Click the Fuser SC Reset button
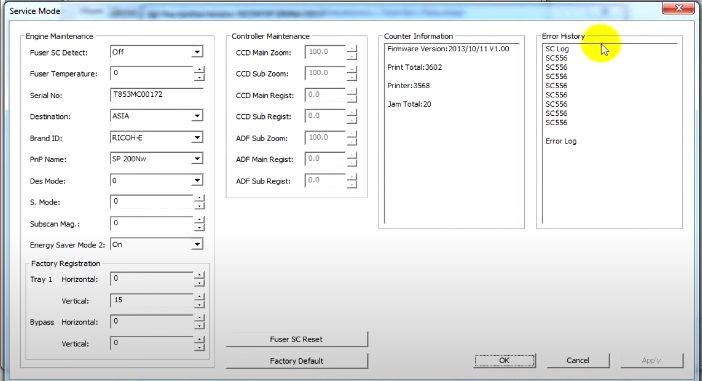Viewport: 702px width, 381px height. 296,339
